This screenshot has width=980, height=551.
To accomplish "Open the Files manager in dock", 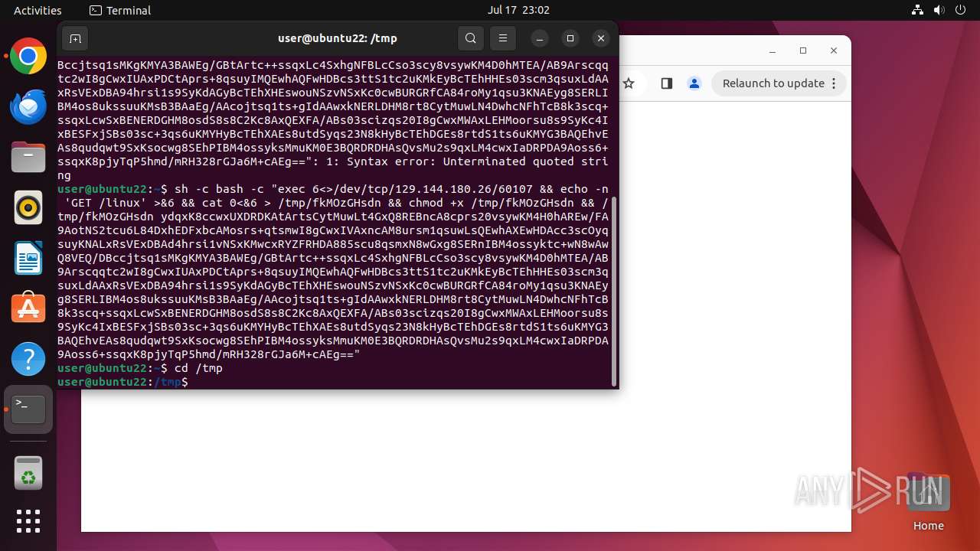I will [x=28, y=158].
